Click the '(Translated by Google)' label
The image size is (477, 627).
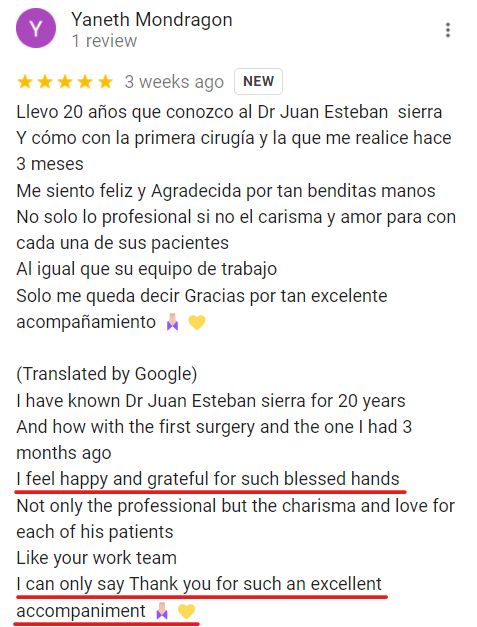pyautogui.click(x=107, y=374)
